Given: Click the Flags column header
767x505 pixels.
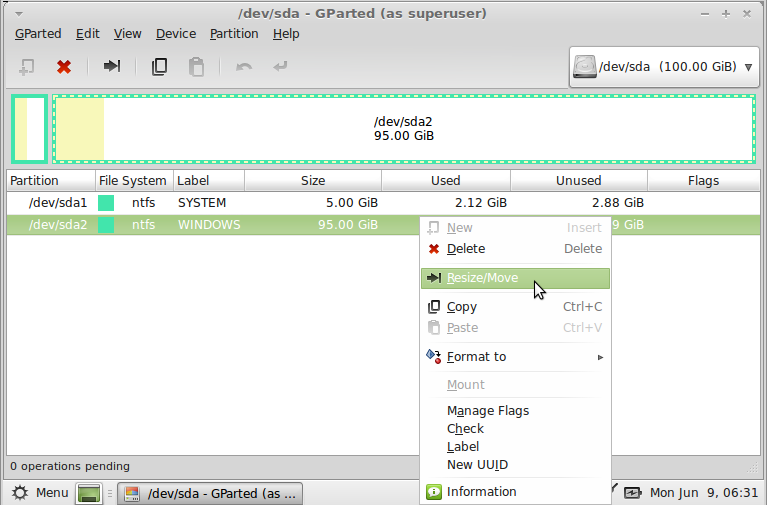Looking at the screenshot, I should coord(703,181).
